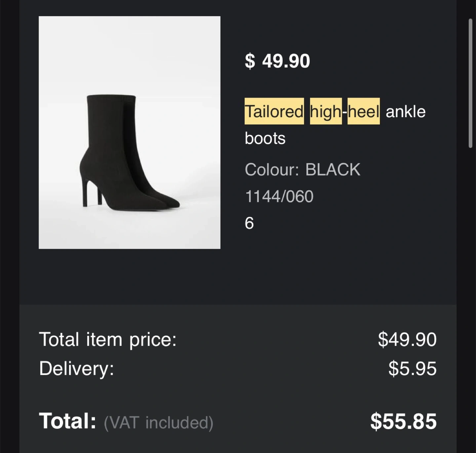The height and width of the screenshot is (453, 476).
Task: Click the bold $ 49.90 product price
Action: (277, 61)
